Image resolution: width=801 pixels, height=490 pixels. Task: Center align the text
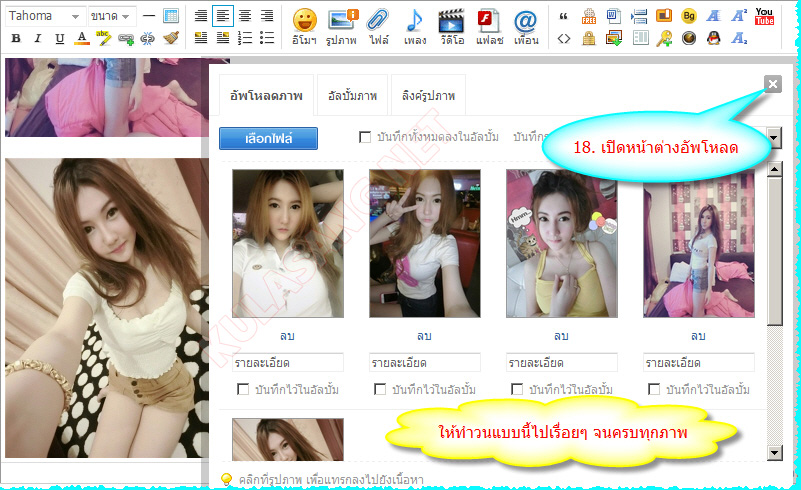(x=245, y=16)
